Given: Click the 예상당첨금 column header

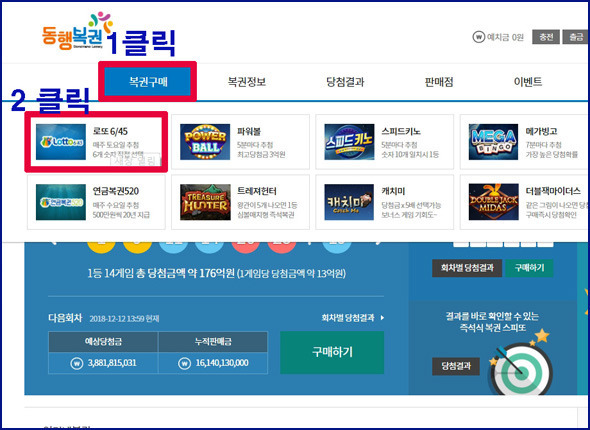Looking at the screenshot, I should click(x=103, y=342).
